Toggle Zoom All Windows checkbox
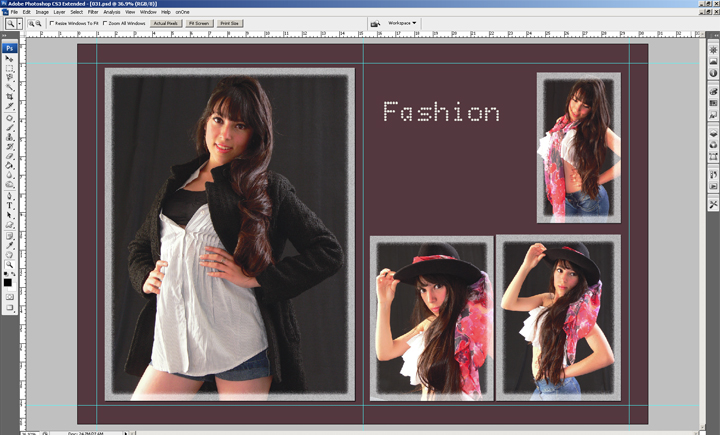 (106, 22)
